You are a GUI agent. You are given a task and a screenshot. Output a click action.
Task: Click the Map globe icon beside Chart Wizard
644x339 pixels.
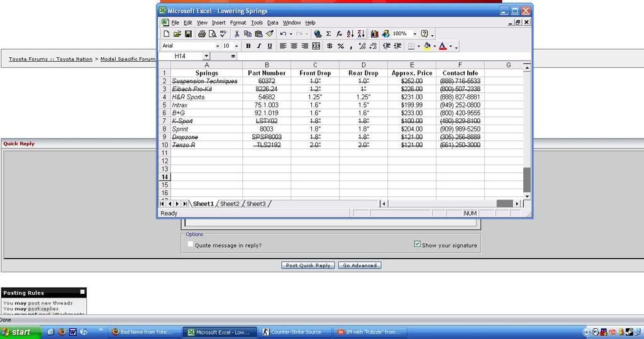click(386, 34)
